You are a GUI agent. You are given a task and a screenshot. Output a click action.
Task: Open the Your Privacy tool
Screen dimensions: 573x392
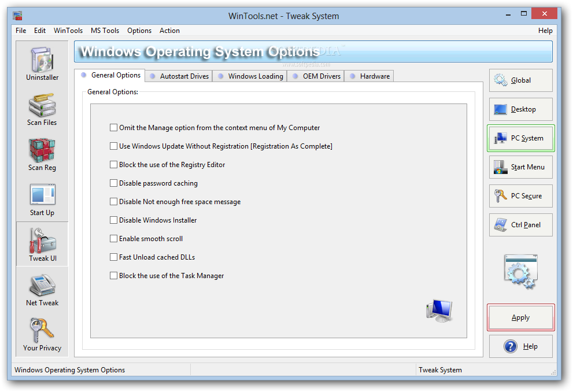point(42,335)
